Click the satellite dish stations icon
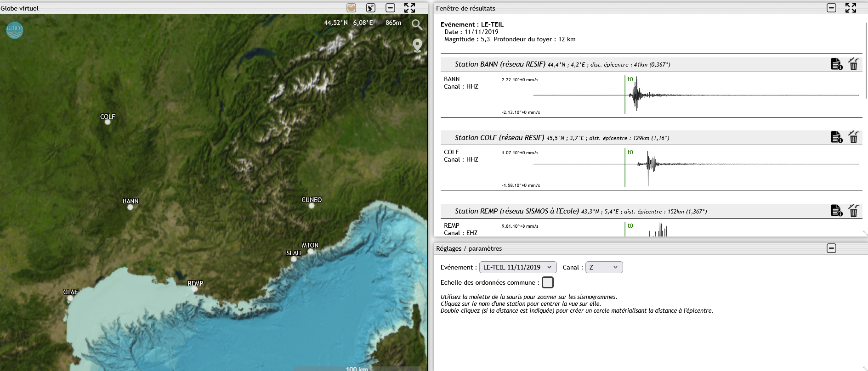The height and width of the screenshot is (371, 868). pos(370,8)
